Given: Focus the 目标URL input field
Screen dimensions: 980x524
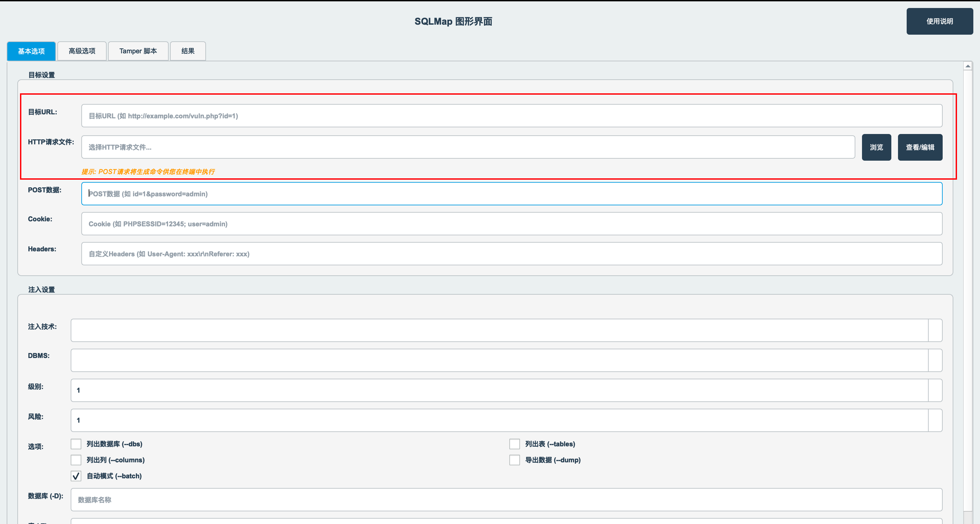Looking at the screenshot, I should (x=511, y=116).
